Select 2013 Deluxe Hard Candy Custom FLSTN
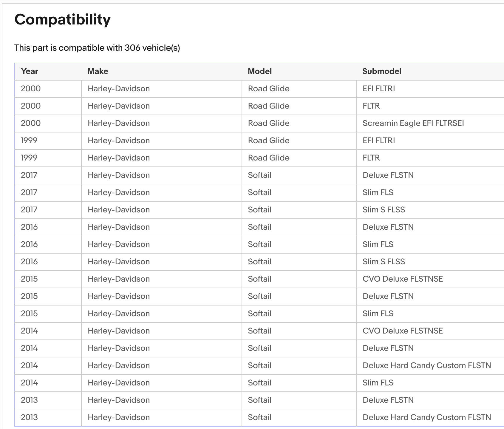The height and width of the screenshot is (429, 504). click(426, 417)
